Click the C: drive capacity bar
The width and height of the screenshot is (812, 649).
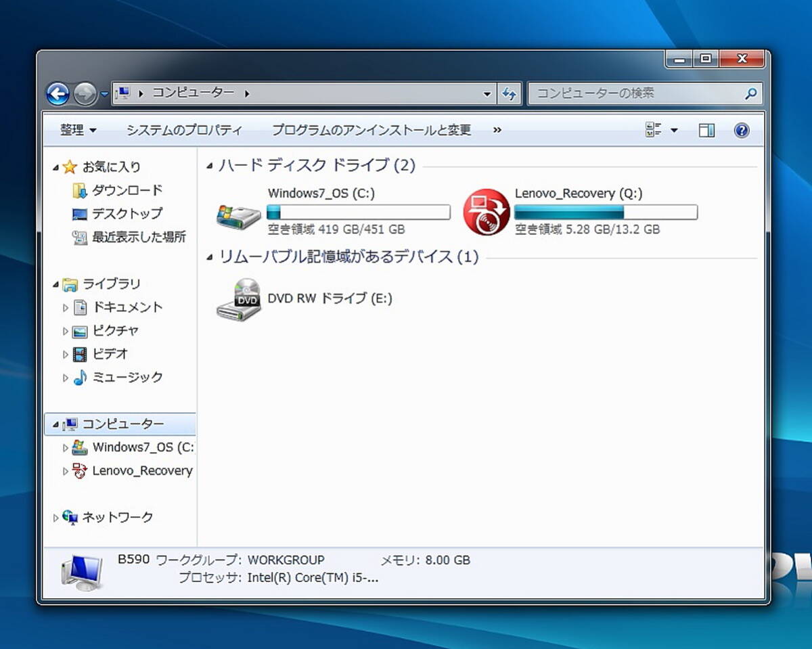tap(359, 212)
